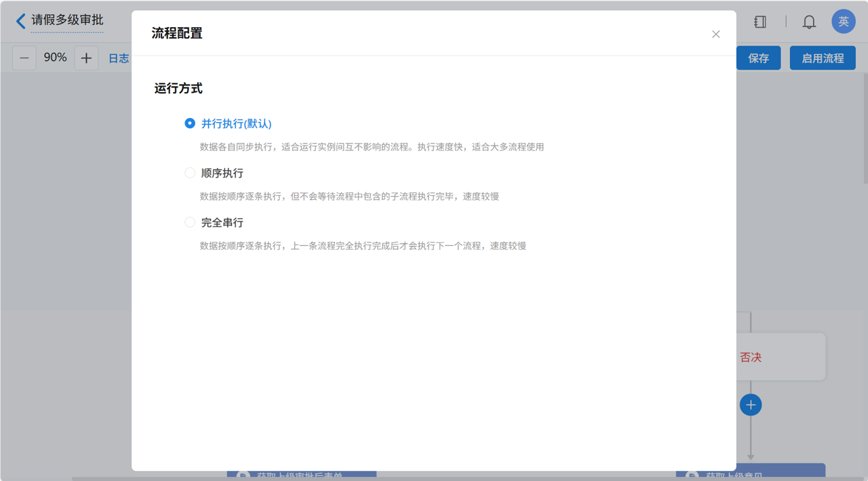Open the notification bell
The image size is (868, 481).
(809, 22)
